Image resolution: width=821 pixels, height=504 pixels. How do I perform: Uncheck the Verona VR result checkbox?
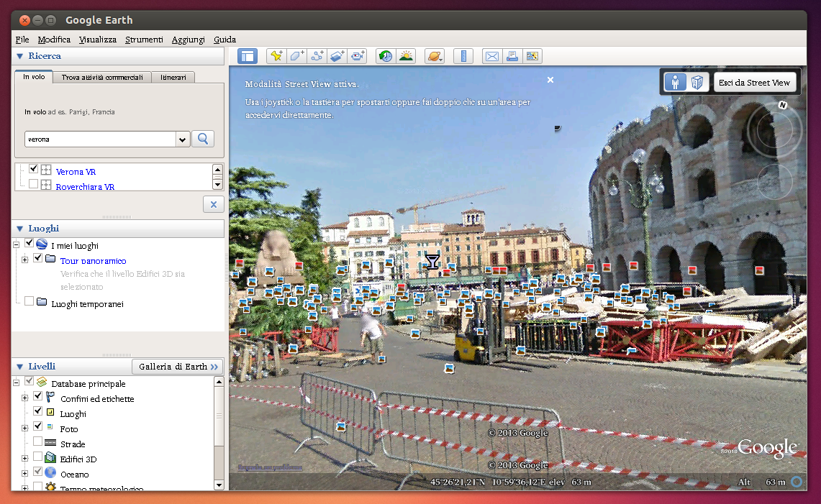click(34, 168)
